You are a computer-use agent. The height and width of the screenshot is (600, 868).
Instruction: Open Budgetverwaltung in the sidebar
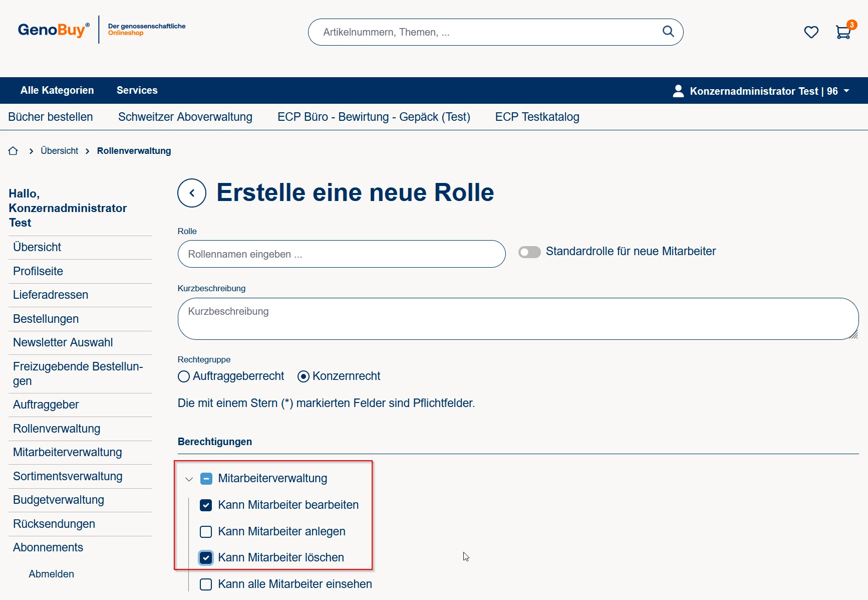(x=59, y=500)
